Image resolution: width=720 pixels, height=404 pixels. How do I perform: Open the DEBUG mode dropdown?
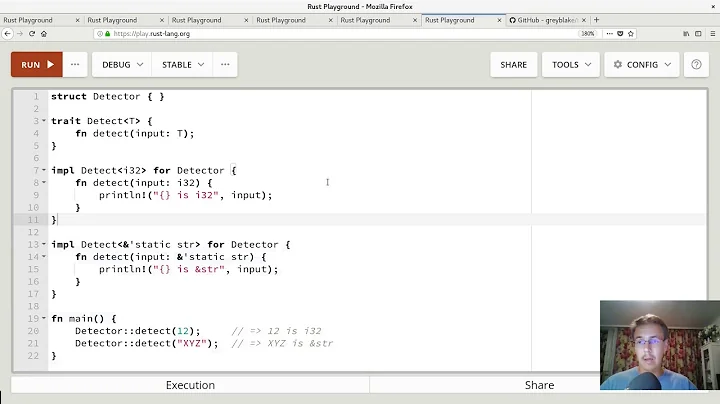122,65
